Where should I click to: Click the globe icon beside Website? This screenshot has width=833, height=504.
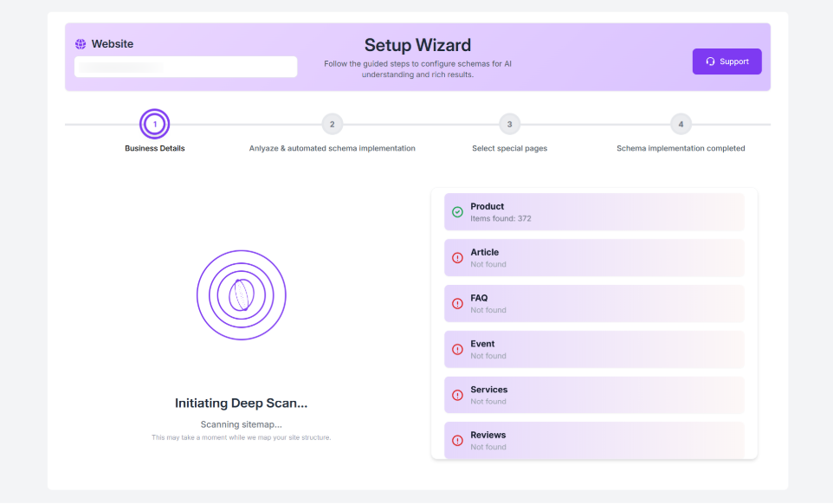point(81,44)
